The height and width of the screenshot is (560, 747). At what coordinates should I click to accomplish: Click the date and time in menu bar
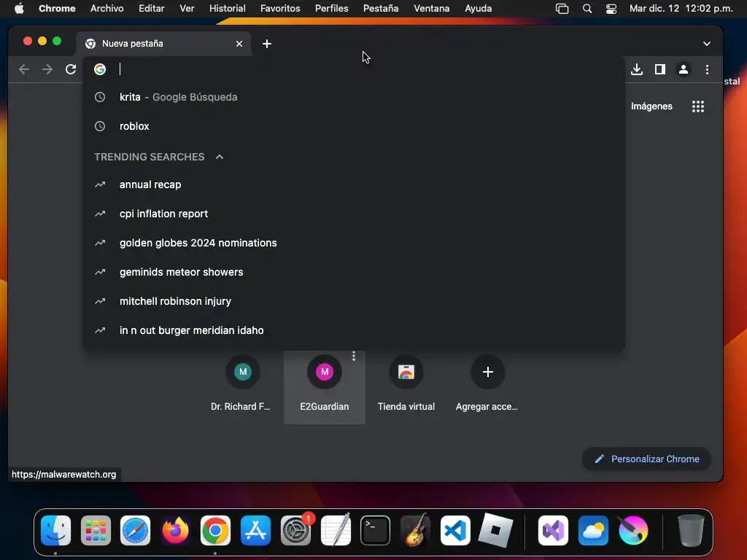coord(681,9)
